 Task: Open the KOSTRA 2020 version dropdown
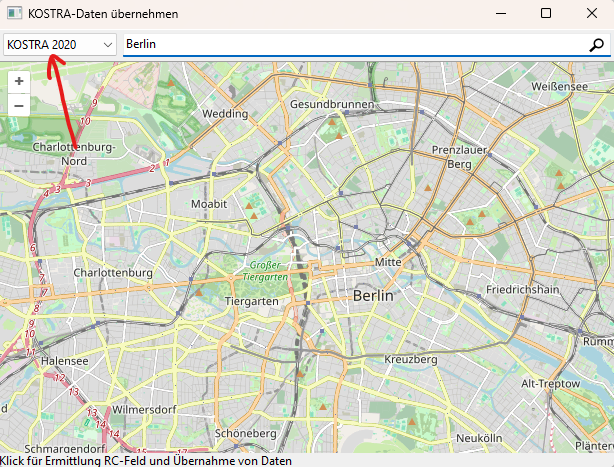pyautogui.click(x=60, y=45)
